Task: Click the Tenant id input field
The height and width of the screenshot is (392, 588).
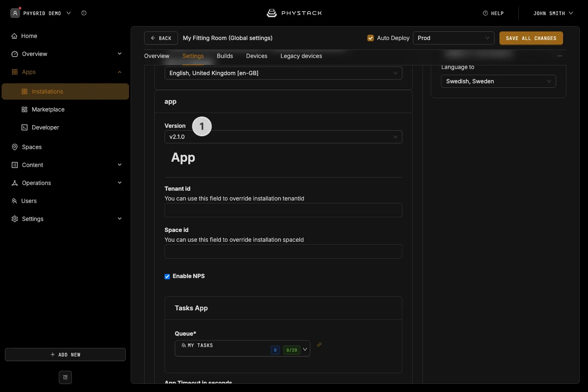Action: pyautogui.click(x=283, y=210)
